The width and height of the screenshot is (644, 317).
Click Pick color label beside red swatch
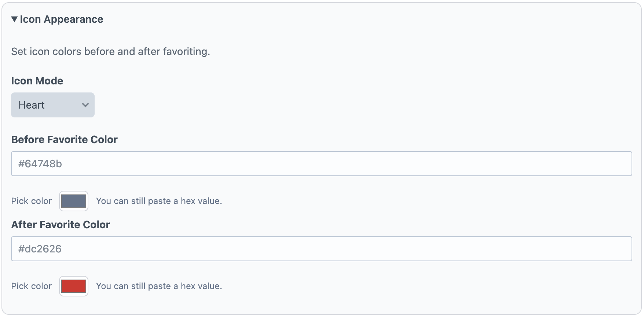click(x=32, y=286)
